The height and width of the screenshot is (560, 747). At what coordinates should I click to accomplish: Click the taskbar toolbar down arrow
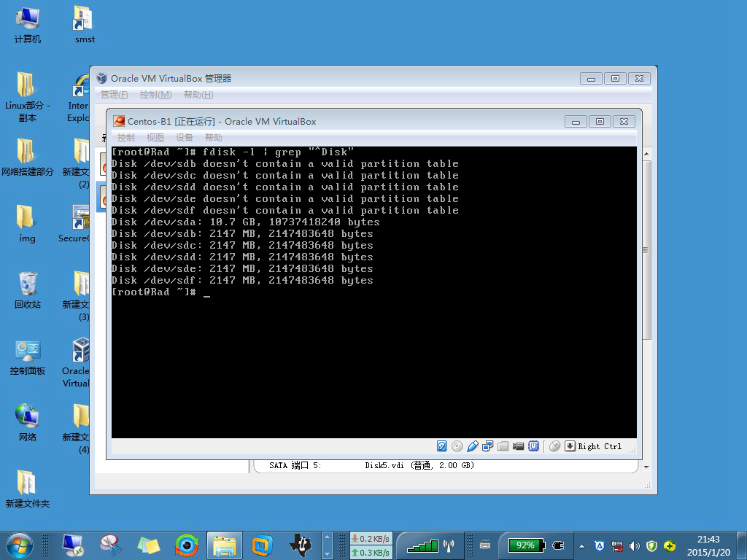pyautogui.click(x=328, y=554)
